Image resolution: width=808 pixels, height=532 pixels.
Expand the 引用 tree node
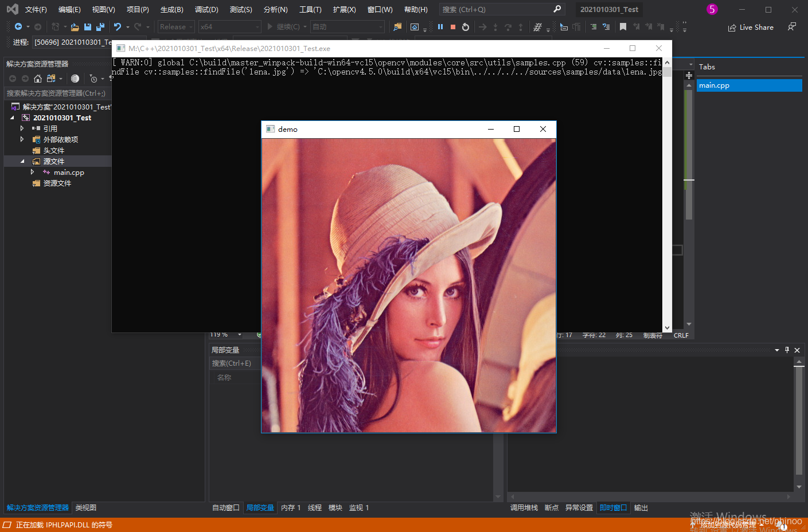22,128
